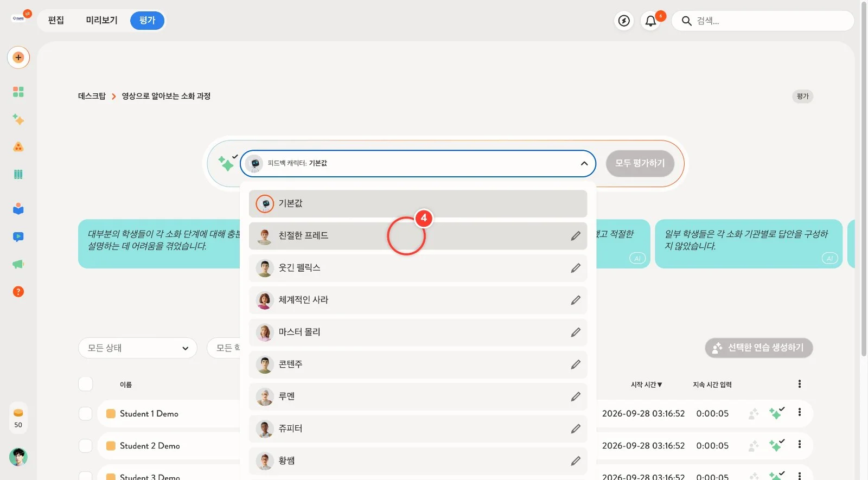Edit the 친절한 프레드 character with the pencil icon
Viewport: 868px width, 480px height.
click(576, 236)
